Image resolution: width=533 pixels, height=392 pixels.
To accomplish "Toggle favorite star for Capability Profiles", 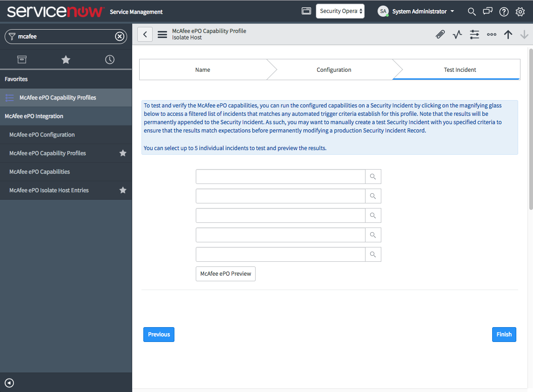I will [x=123, y=153].
